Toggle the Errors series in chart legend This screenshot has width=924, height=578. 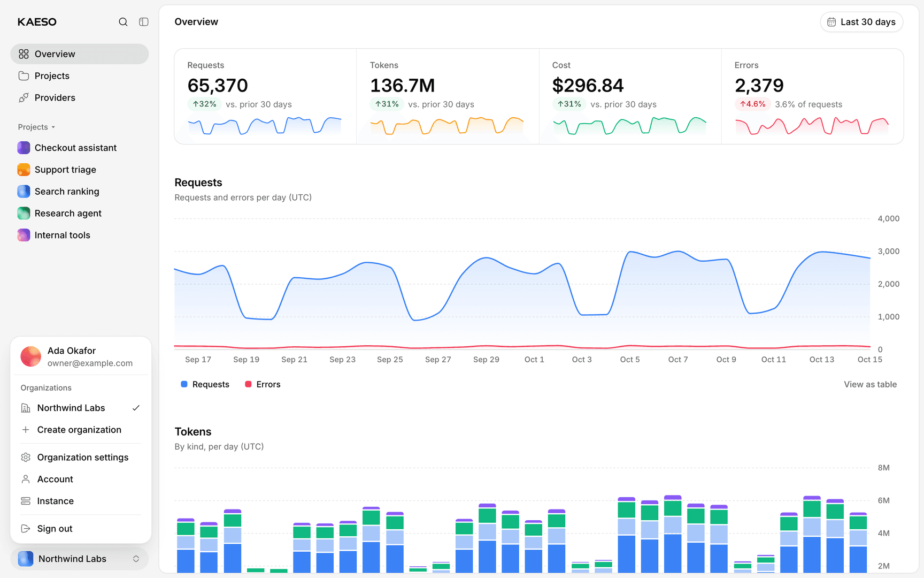263,384
